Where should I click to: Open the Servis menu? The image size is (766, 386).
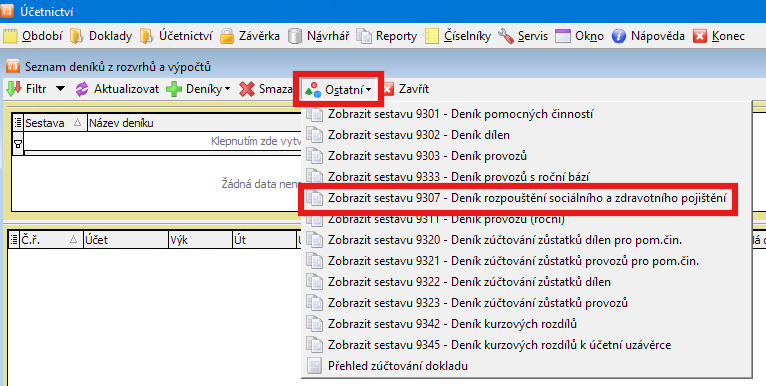click(x=523, y=36)
